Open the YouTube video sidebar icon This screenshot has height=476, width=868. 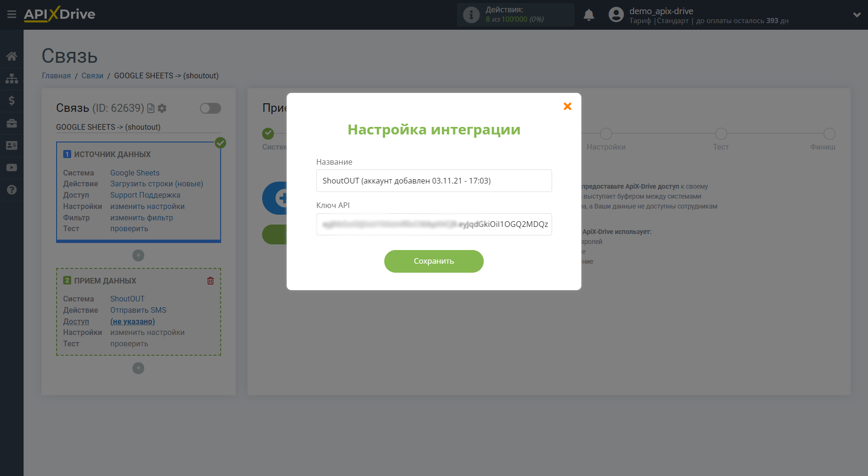coord(12,167)
